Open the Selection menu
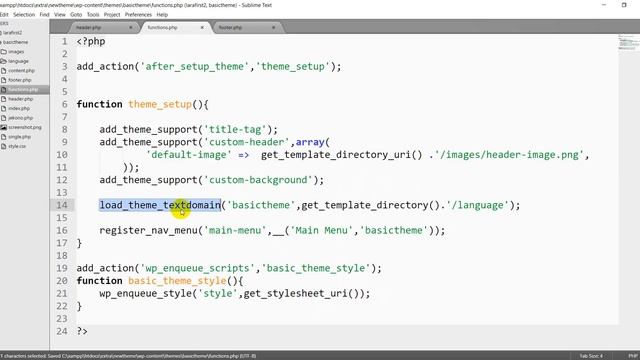 [x=24, y=14]
